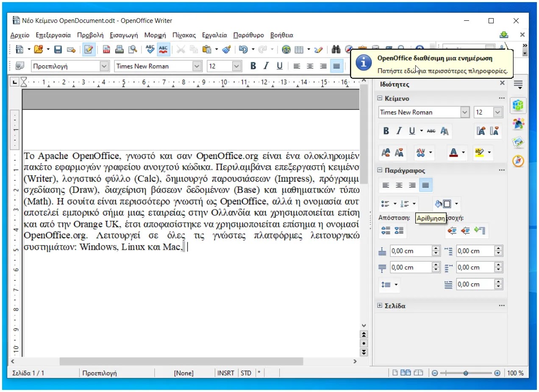Open the New document icon
The height and width of the screenshot is (392, 539).
[x=19, y=50]
